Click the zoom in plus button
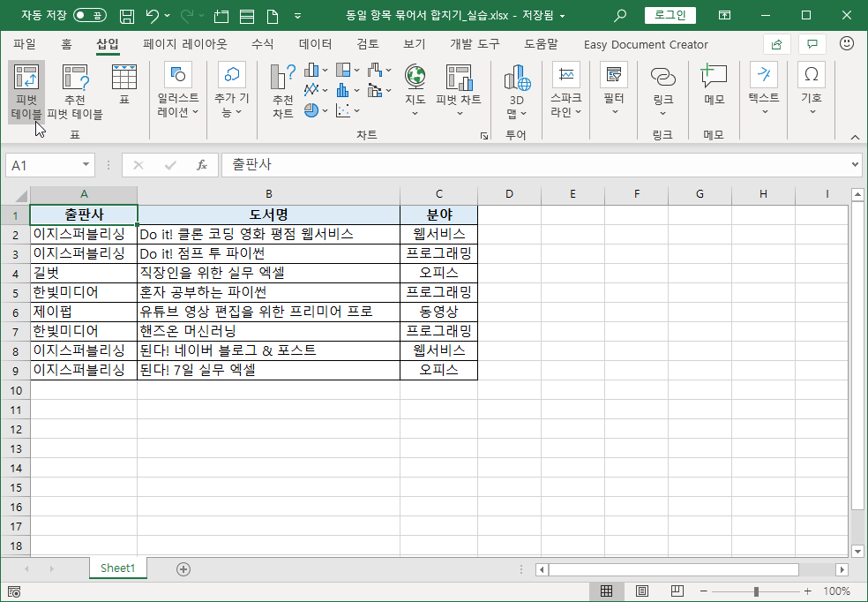 pos(808,591)
